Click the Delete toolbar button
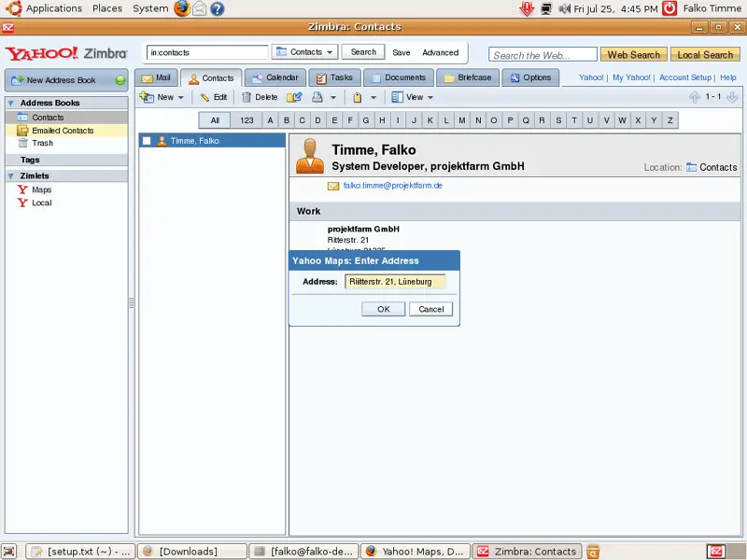Image resolution: width=747 pixels, height=560 pixels. tap(260, 97)
